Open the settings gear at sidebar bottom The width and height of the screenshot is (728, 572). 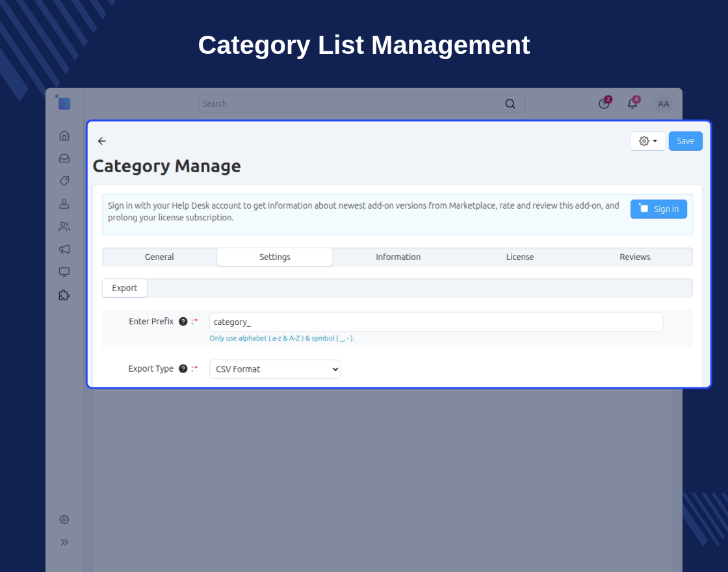point(64,519)
